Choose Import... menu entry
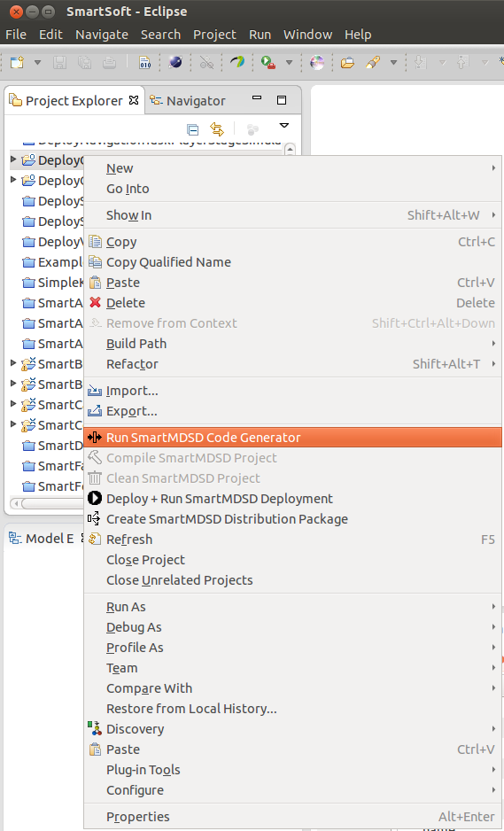The image size is (504, 831). (292, 391)
